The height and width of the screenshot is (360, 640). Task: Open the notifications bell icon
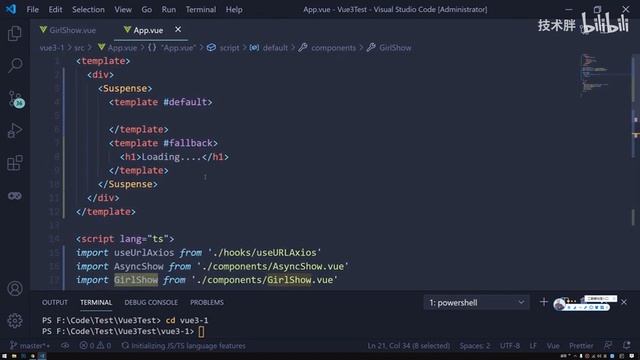[627, 346]
